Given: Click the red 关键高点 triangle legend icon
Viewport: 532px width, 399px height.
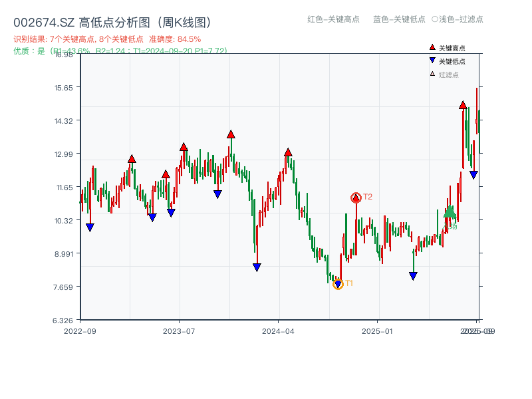Looking at the screenshot, I should tap(431, 47).
